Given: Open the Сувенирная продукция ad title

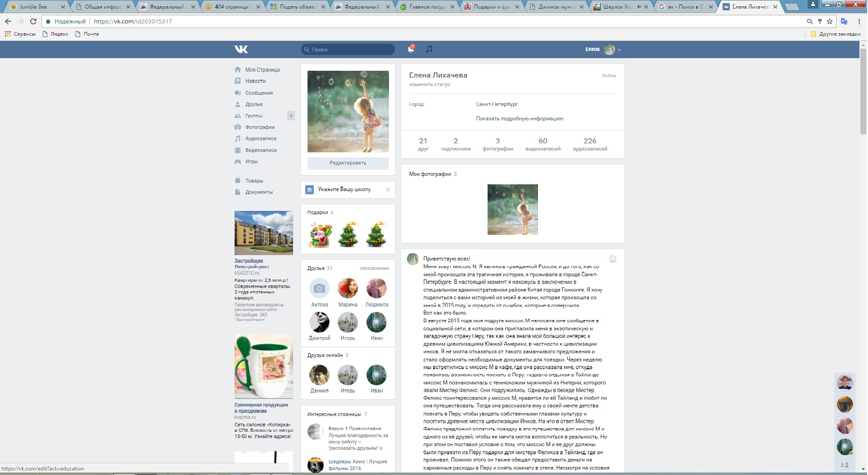Looking at the screenshot, I should click(261, 408).
